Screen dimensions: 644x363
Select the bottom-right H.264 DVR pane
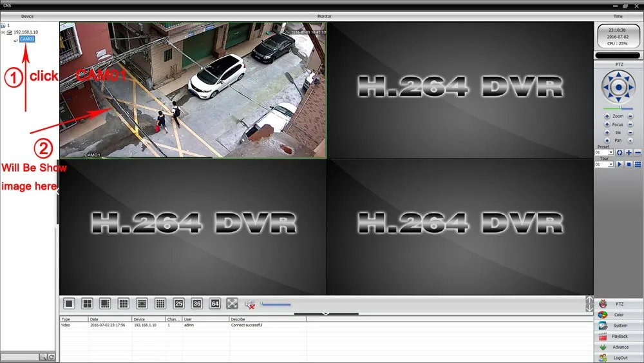coord(460,227)
